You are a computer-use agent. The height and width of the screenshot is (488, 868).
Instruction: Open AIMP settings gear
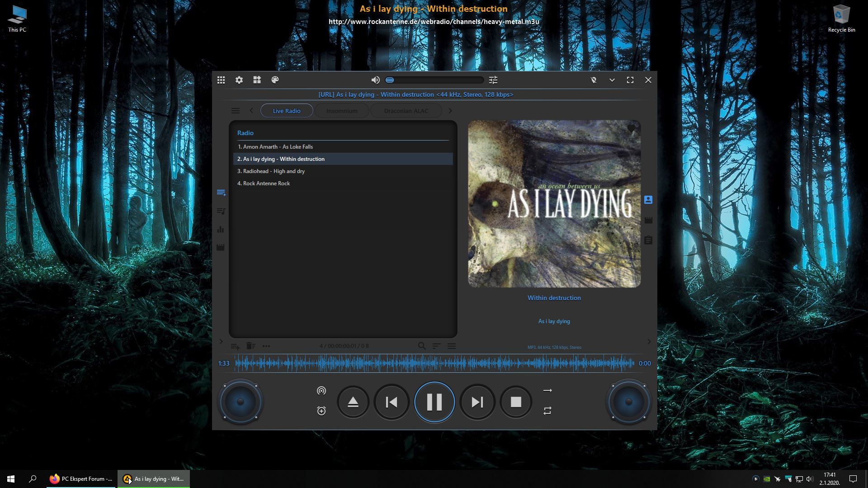[x=239, y=80]
